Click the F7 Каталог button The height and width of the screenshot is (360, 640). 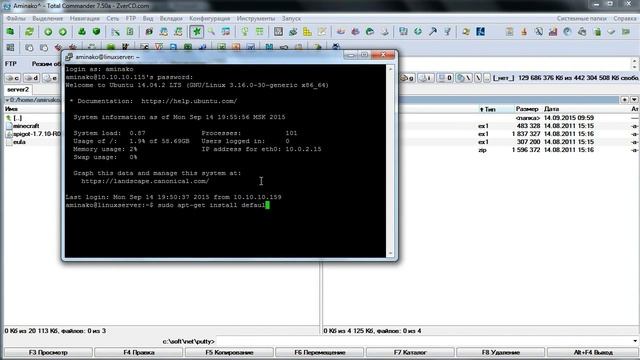pos(410,352)
